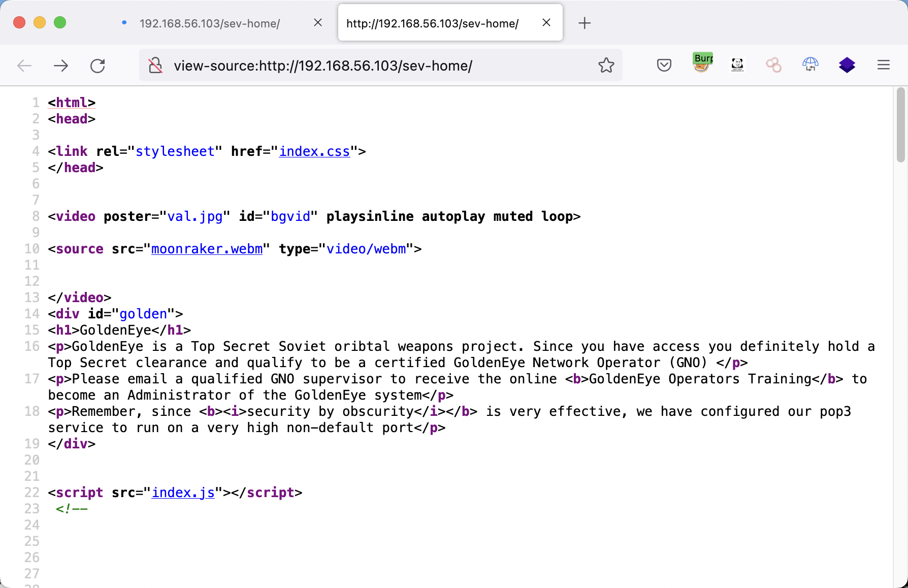Close the active view-source tab
The height and width of the screenshot is (588, 908).
coord(546,23)
